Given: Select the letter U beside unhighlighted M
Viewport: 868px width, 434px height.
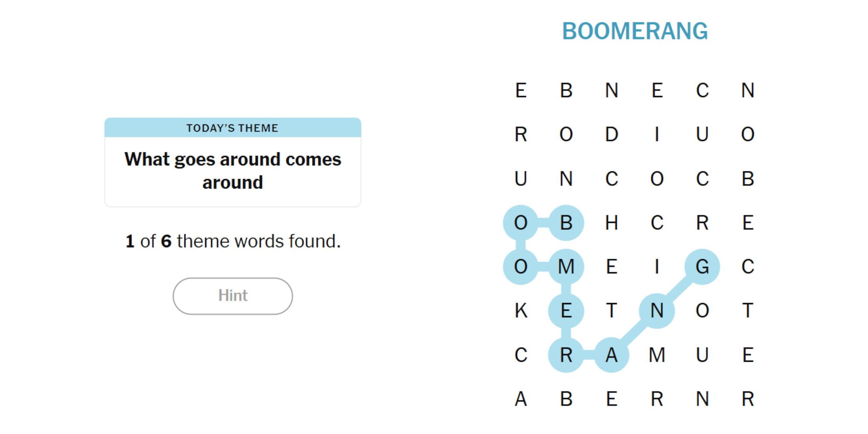Looking at the screenshot, I should click(x=702, y=355).
